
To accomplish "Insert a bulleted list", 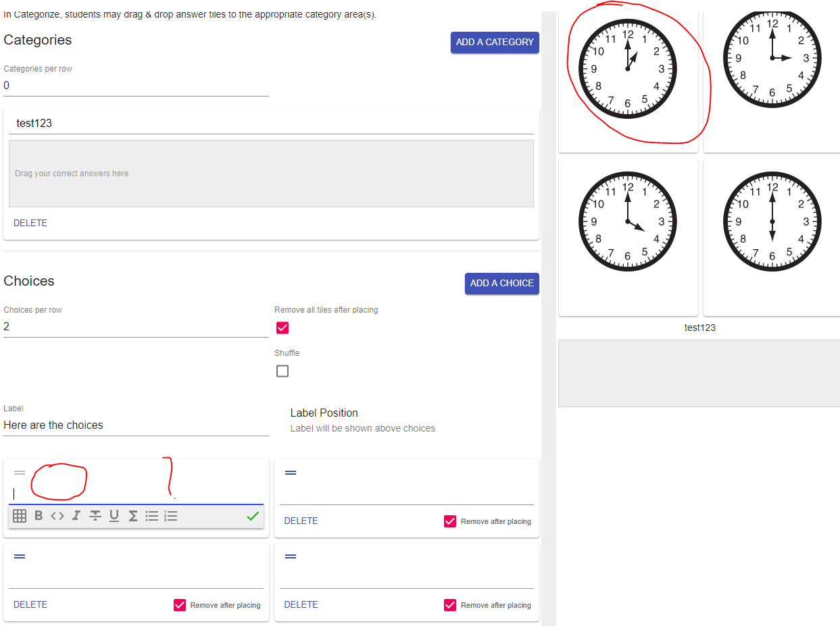I will 152,516.
